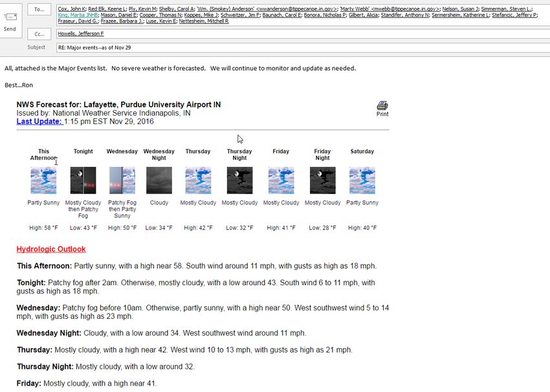This screenshot has width=550, height=392.
Task: Click 'Friday:' bold forecast label
Action: tap(28, 384)
